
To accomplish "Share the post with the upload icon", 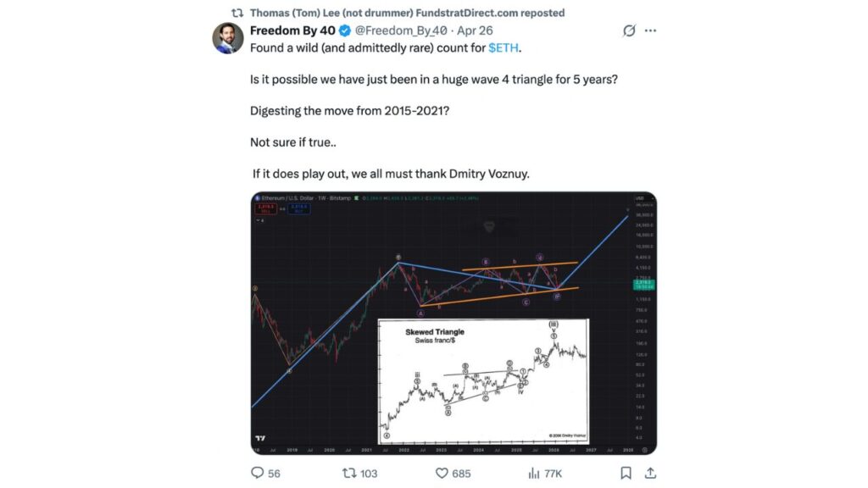I will 649,473.
